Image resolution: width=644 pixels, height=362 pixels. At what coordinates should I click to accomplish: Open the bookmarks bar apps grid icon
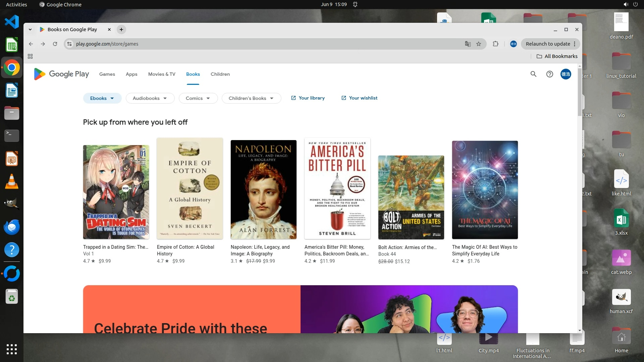coord(30,56)
